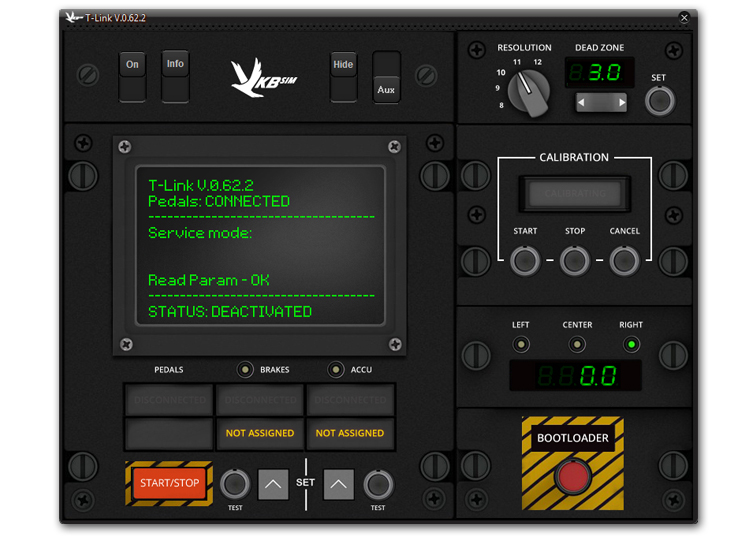Toggle the Info switch
750x544 pixels.
(175, 77)
